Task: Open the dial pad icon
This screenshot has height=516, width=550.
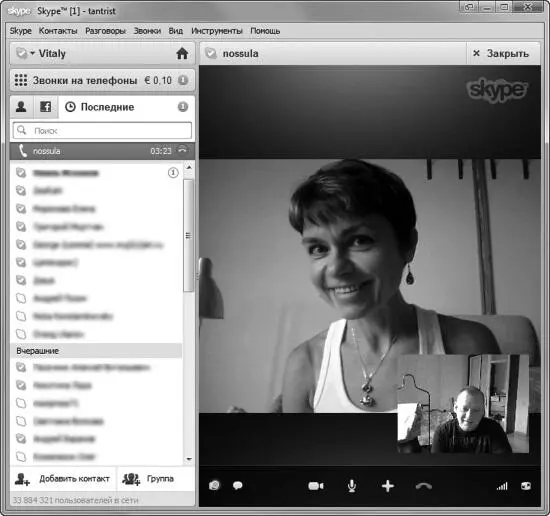Action: tap(21, 80)
